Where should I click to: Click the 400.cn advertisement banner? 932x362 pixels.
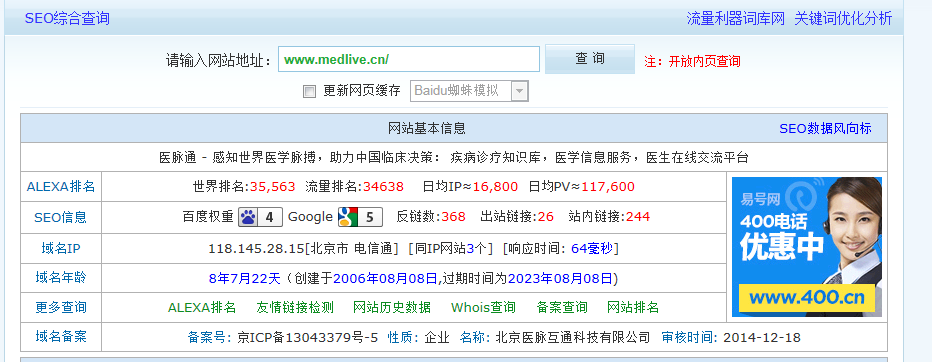click(x=807, y=247)
